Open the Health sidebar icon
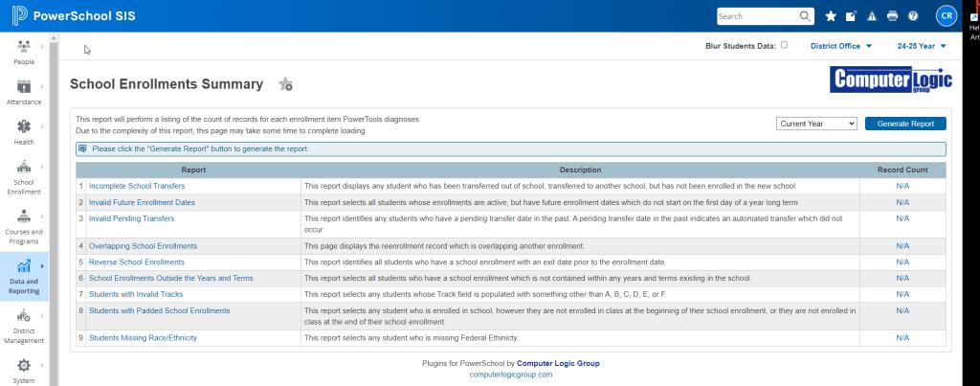Image resolution: width=980 pixels, height=386 pixels. point(24,126)
